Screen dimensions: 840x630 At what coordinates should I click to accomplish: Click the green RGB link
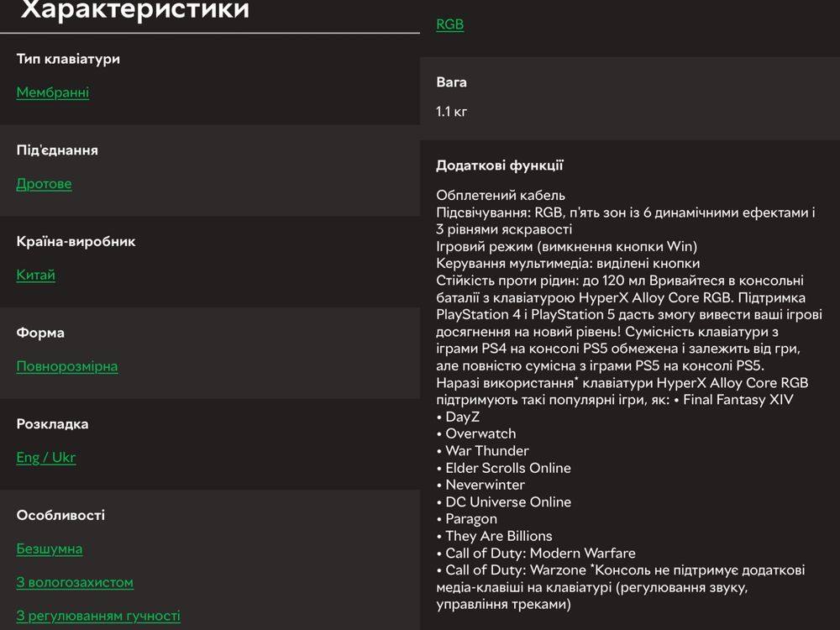449,24
